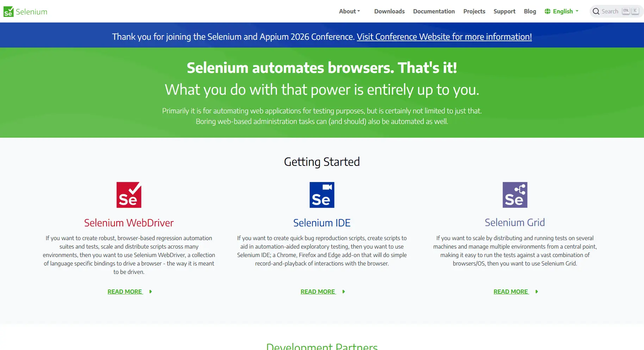Screen dimensions: 644x350
Task: Click the Ctrl key hint in search
Action: pyautogui.click(x=626, y=11)
